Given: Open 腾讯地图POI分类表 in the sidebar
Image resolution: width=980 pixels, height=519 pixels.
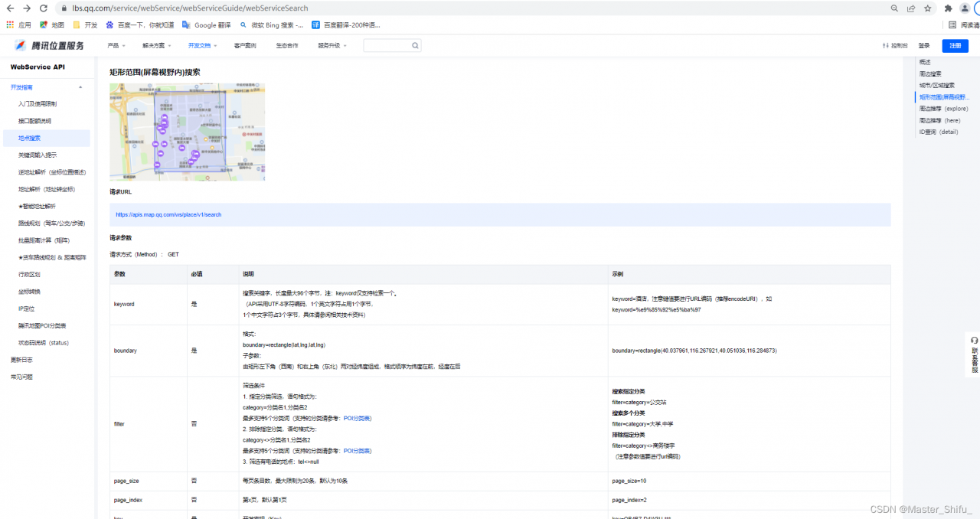Looking at the screenshot, I should pos(42,325).
